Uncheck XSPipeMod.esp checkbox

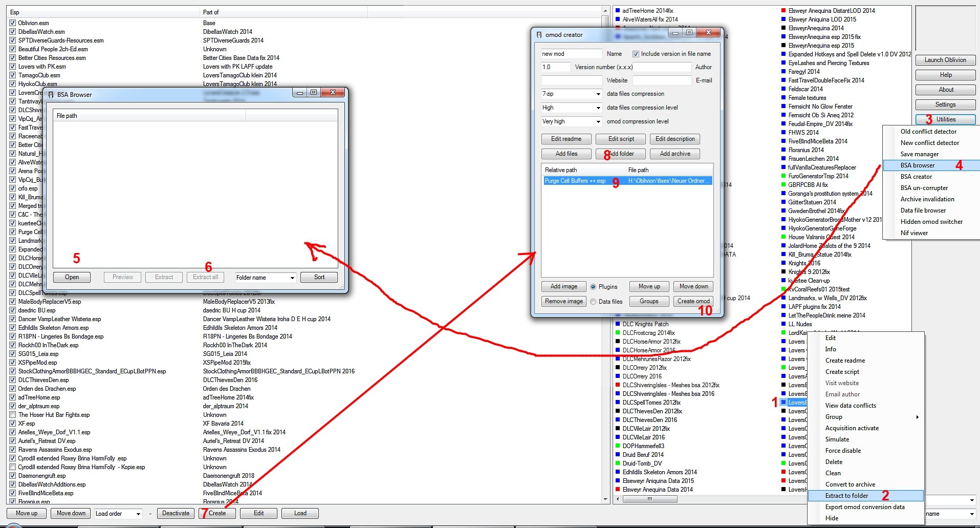pyautogui.click(x=12, y=363)
